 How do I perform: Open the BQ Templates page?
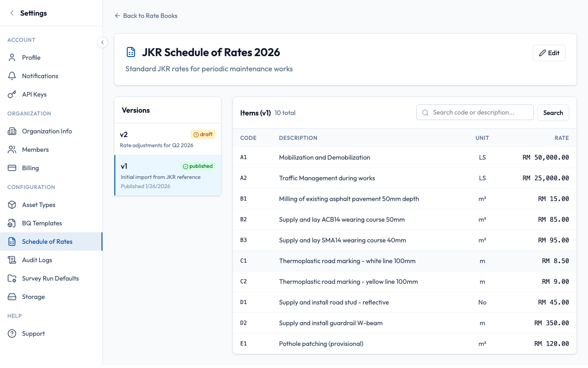[x=42, y=223]
